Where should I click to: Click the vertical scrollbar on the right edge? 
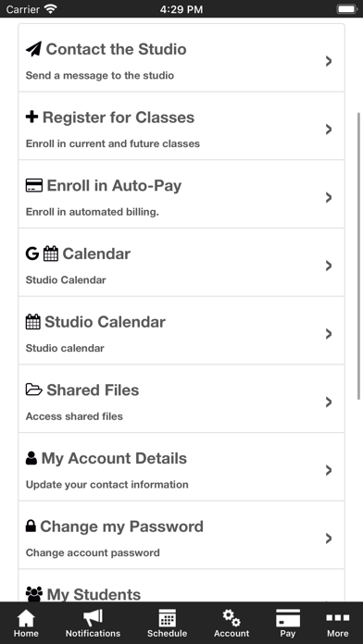coord(358,254)
